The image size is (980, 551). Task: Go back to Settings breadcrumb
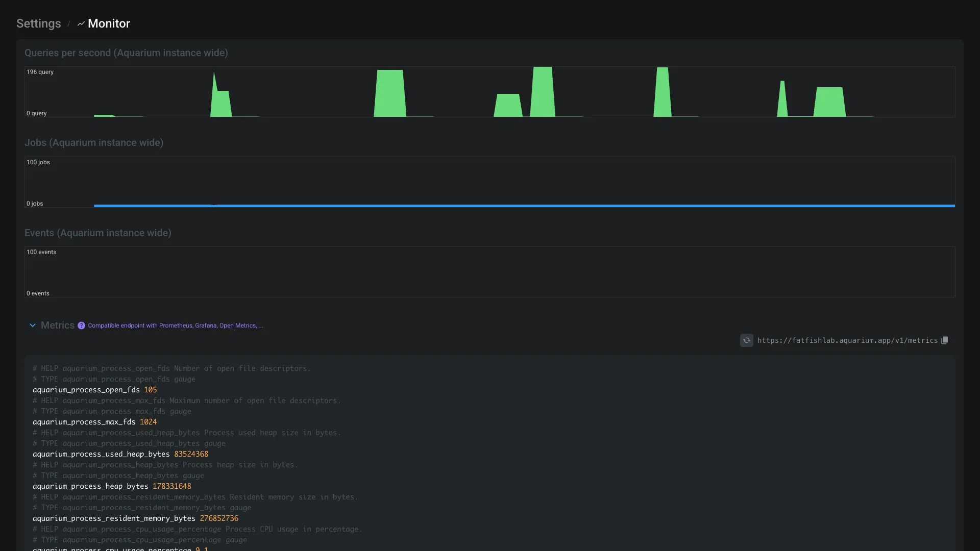coord(39,24)
